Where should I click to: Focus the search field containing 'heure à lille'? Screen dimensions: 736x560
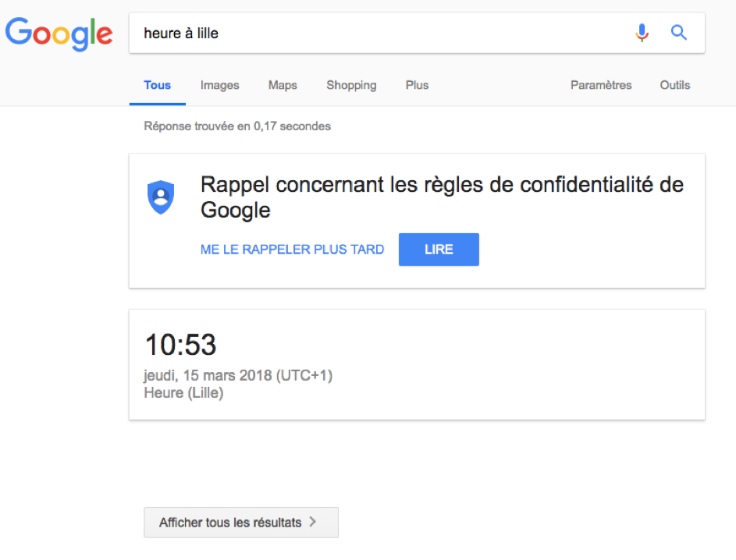[375, 33]
